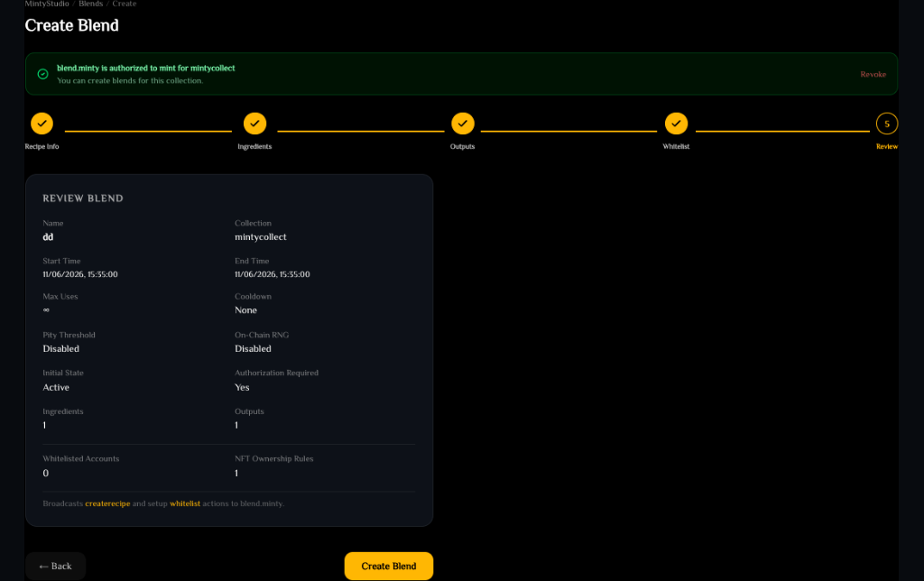The image size is (924, 581).
Task: Jump to the Ingredients step circle
Action: (254, 124)
